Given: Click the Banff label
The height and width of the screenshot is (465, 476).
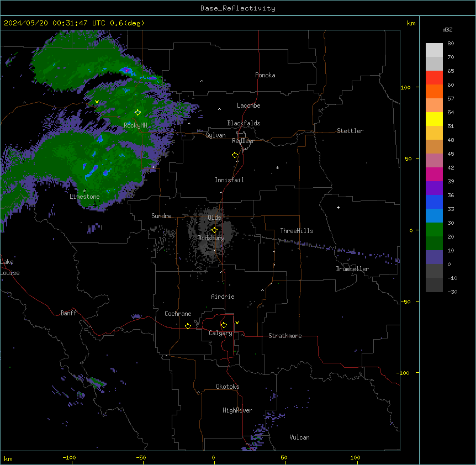Looking at the screenshot, I should pos(68,313).
